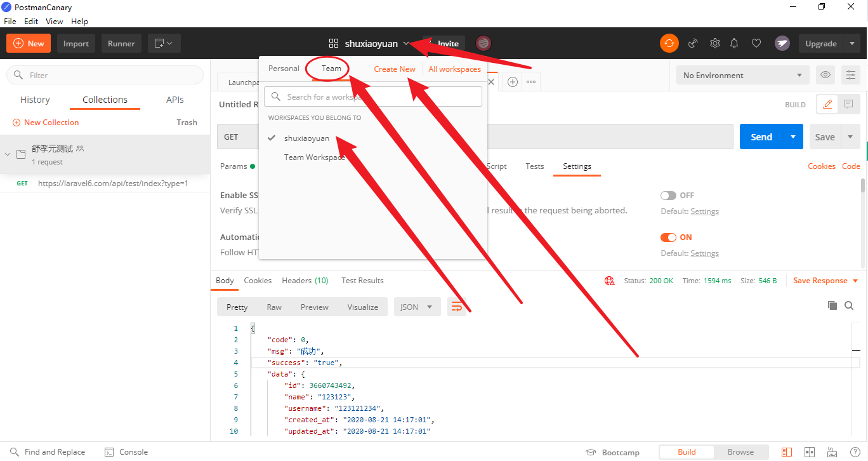Toggle line wrap in response body
The height and width of the screenshot is (461, 868).
coord(457,307)
